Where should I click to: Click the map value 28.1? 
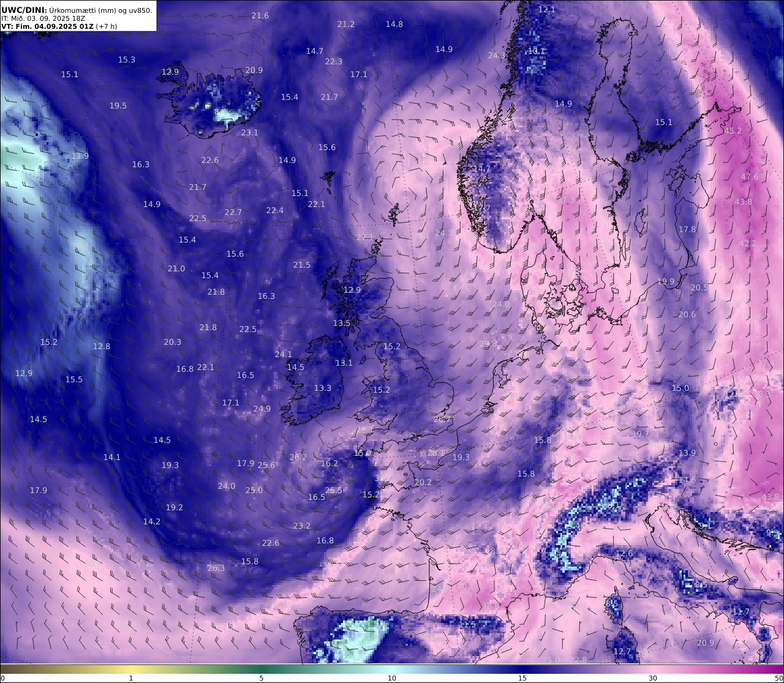coord(436,453)
